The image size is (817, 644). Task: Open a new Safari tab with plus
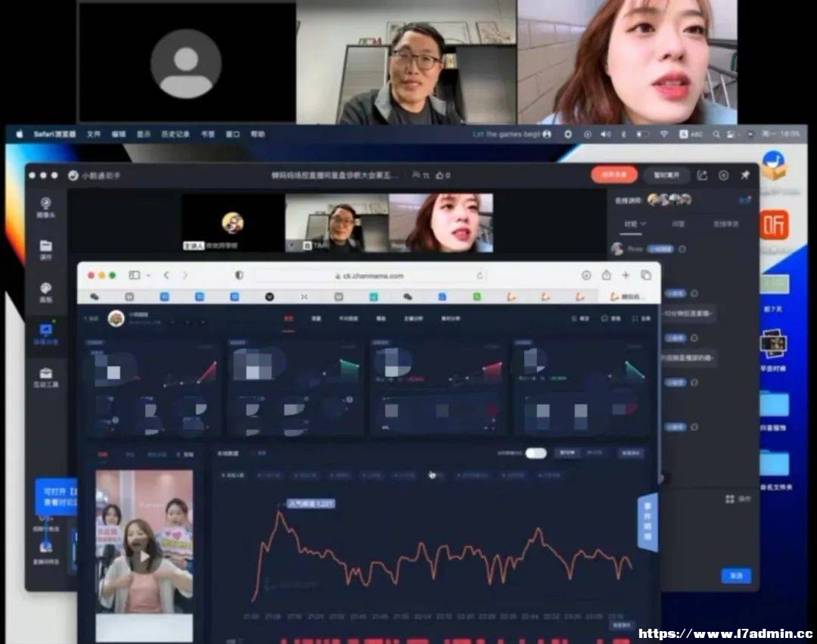click(x=626, y=275)
